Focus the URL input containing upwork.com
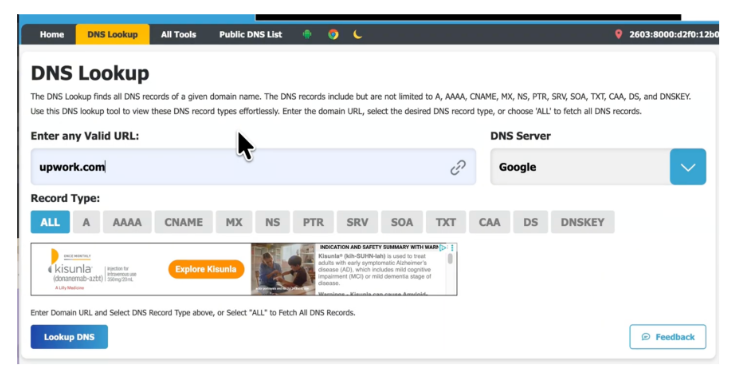754x376 pixels. [253, 167]
